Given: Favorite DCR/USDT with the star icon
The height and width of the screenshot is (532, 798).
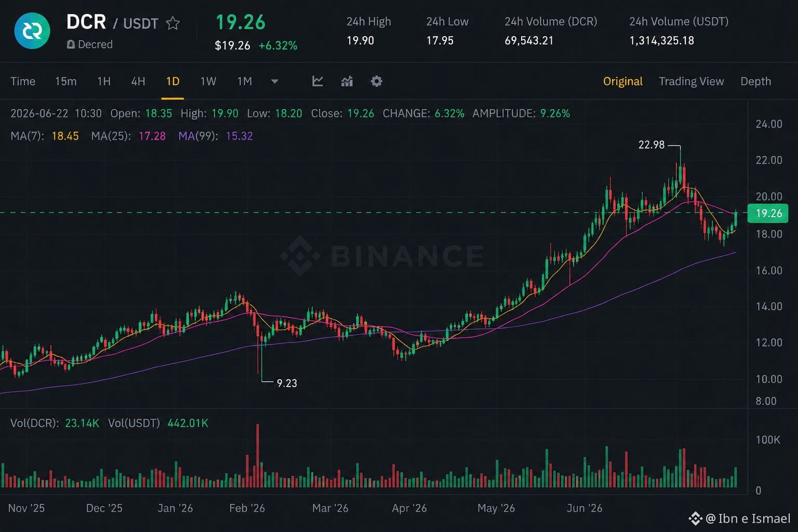Looking at the screenshot, I should click(173, 23).
